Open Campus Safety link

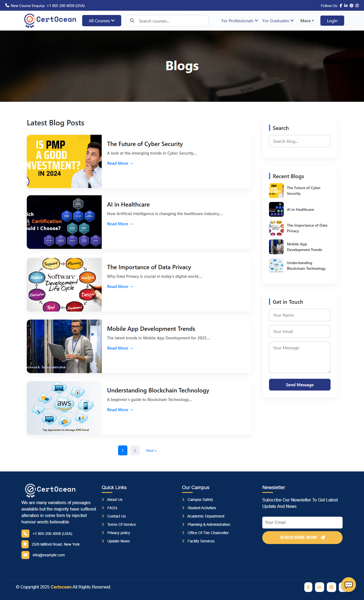pos(200,500)
